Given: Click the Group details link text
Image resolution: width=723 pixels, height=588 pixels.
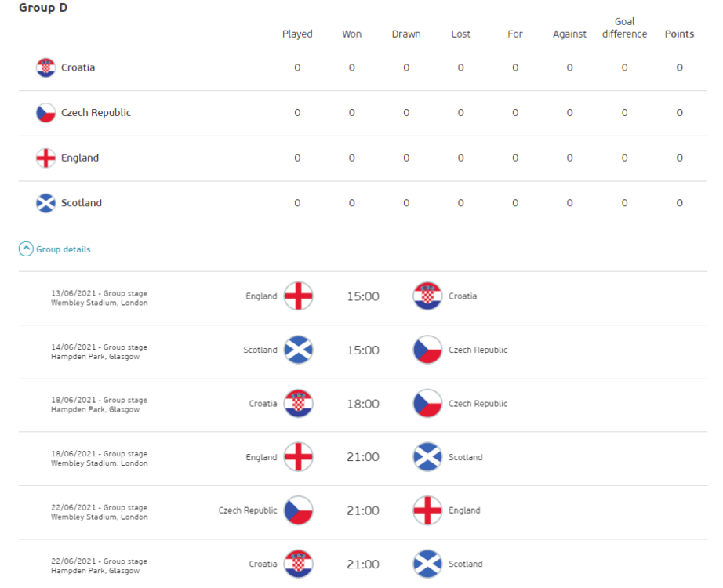Looking at the screenshot, I should pos(64,249).
